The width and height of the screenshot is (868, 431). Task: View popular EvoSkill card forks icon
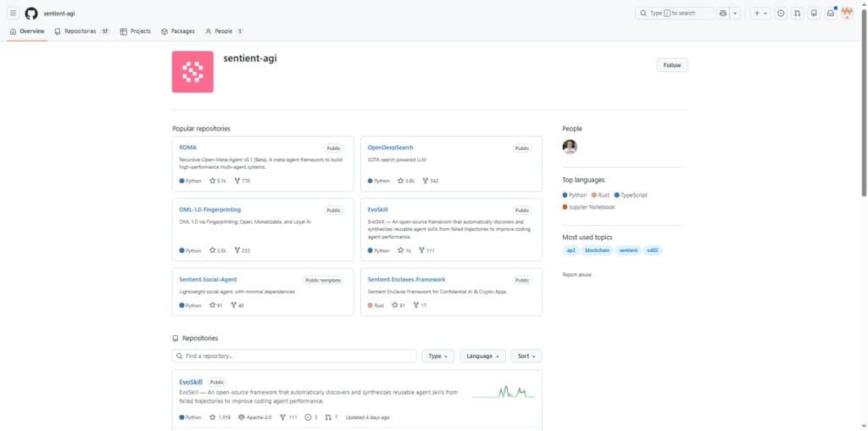(x=422, y=250)
